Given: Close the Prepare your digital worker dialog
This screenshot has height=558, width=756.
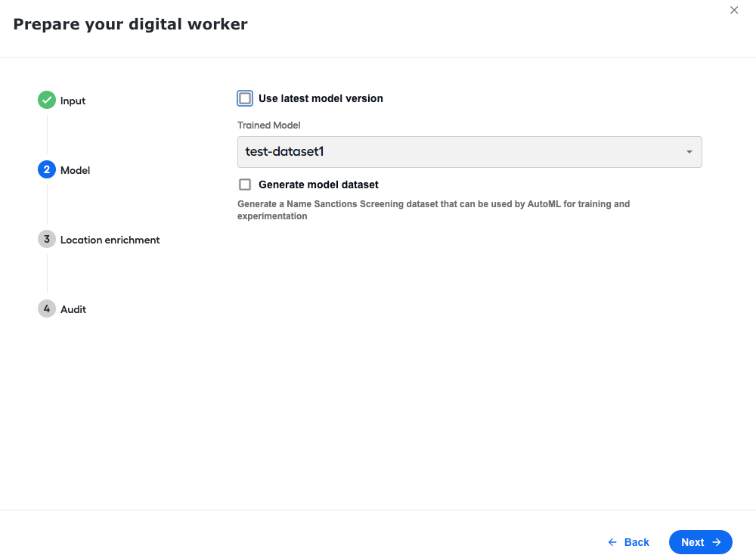Looking at the screenshot, I should 734,10.
